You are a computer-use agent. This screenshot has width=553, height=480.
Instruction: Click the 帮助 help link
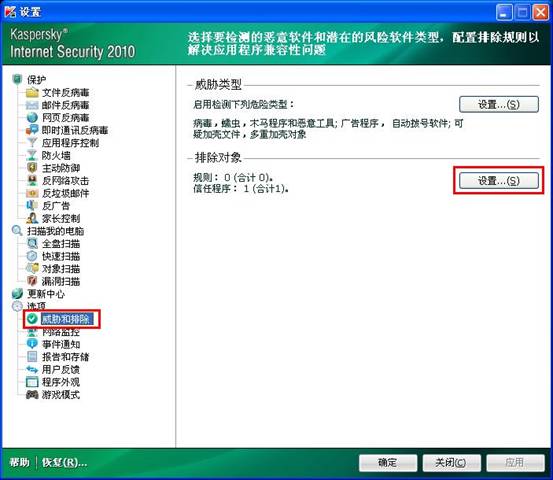[19, 462]
